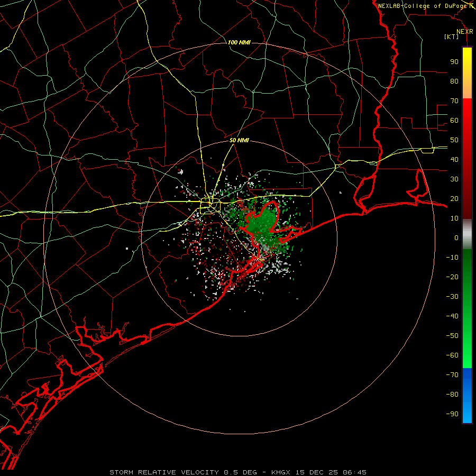The height and width of the screenshot is (476, 476).
Task: Click the -40 value on velocity scale
Action: coord(452,316)
